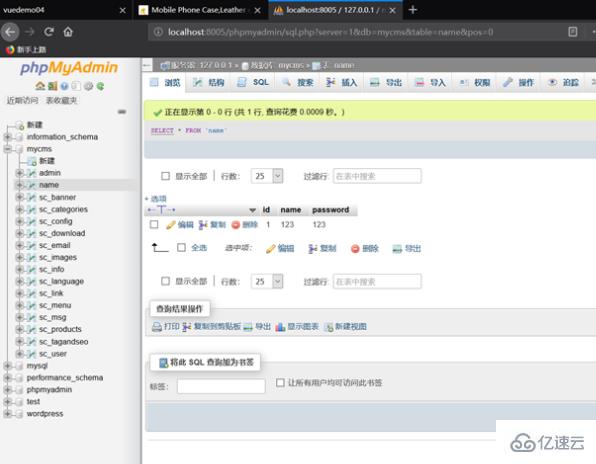Open the Privileges tab
The width and height of the screenshot is (596, 464).
pyautogui.click(x=475, y=82)
